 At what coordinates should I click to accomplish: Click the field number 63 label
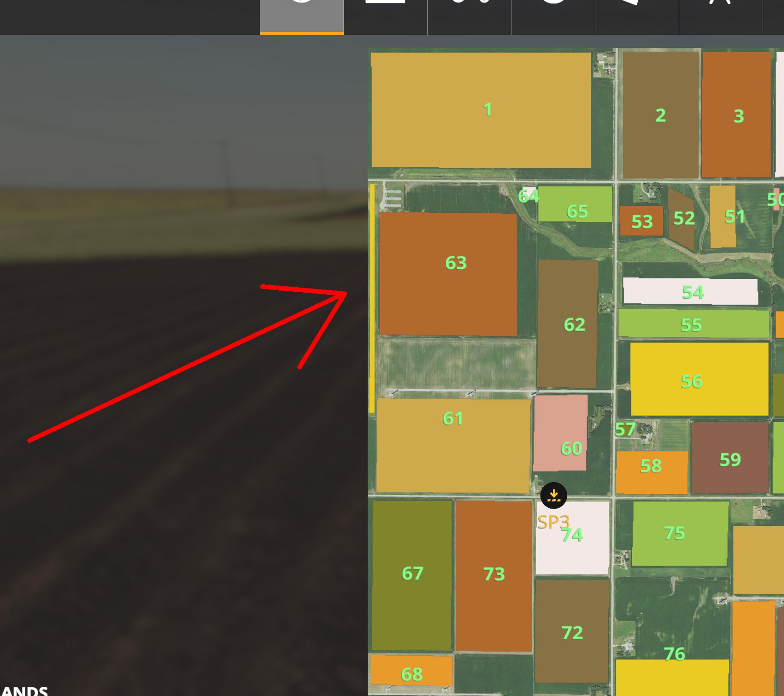click(x=456, y=263)
